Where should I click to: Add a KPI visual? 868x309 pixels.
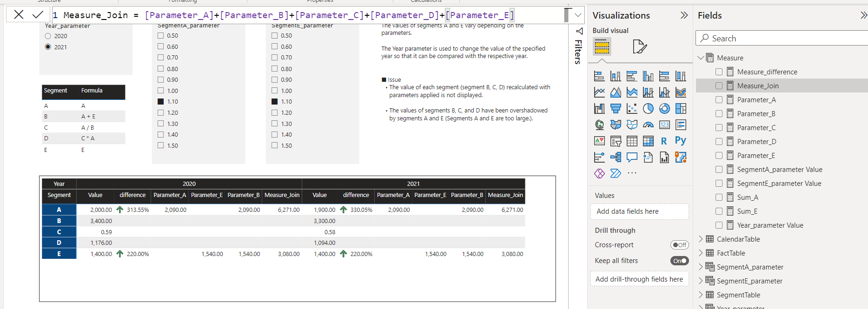(x=599, y=141)
